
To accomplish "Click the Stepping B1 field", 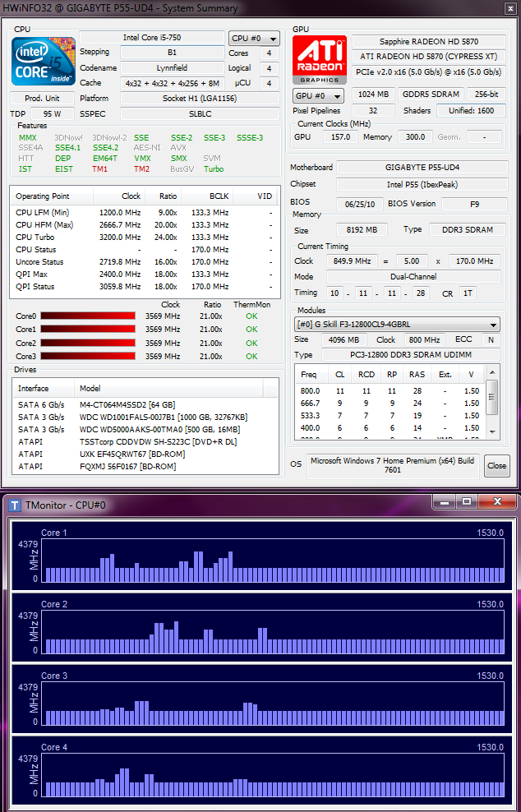I will click(173, 53).
